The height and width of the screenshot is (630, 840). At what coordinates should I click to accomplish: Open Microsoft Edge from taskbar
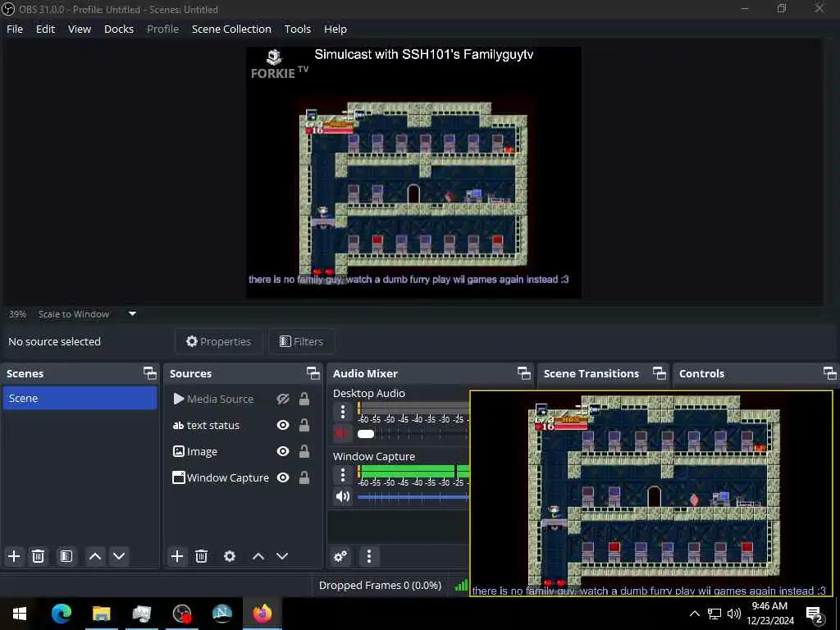tap(61, 614)
